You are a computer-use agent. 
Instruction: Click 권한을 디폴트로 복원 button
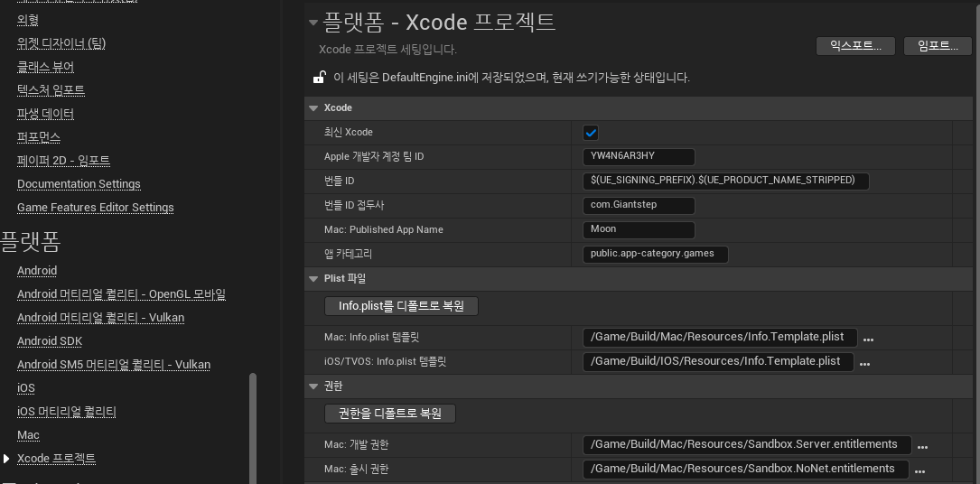pyautogui.click(x=390, y=414)
